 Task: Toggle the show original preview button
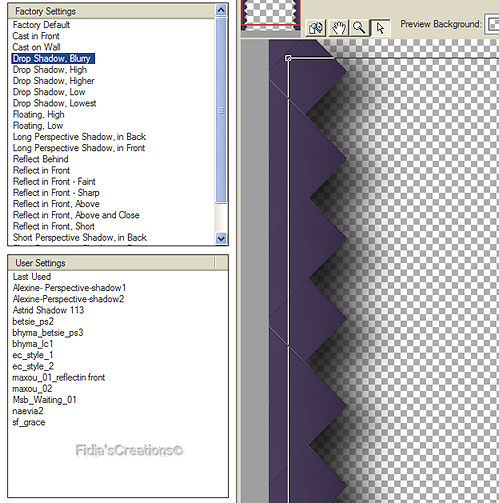pyautogui.click(x=315, y=28)
